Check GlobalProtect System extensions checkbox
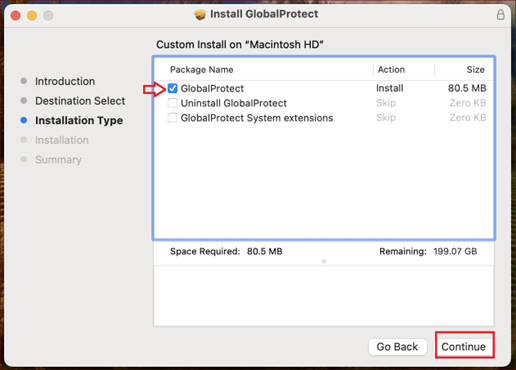 click(x=172, y=118)
